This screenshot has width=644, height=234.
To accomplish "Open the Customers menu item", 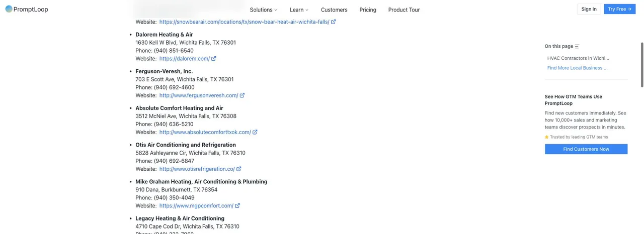I will pos(334,10).
